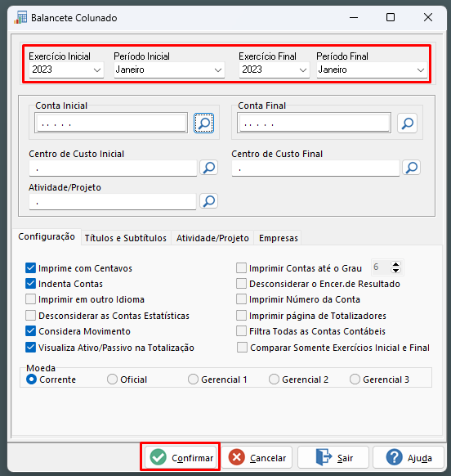Check Imprimir página de Totalizadores

tap(241, 316)
